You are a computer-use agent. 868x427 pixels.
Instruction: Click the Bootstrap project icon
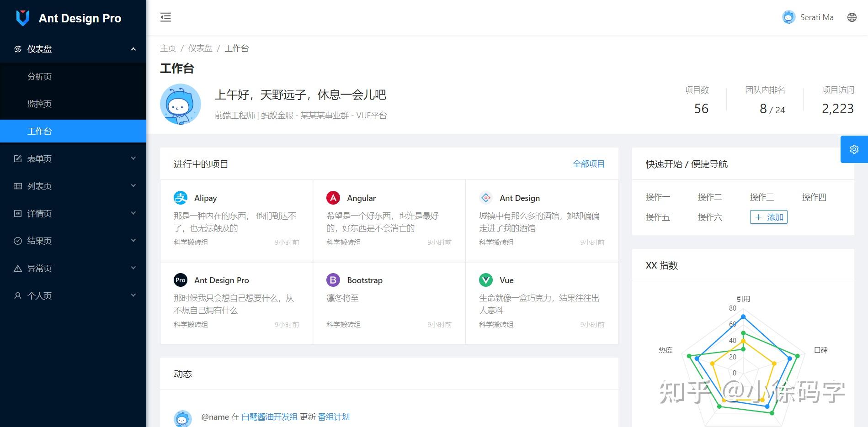click(x=333, y=279)
